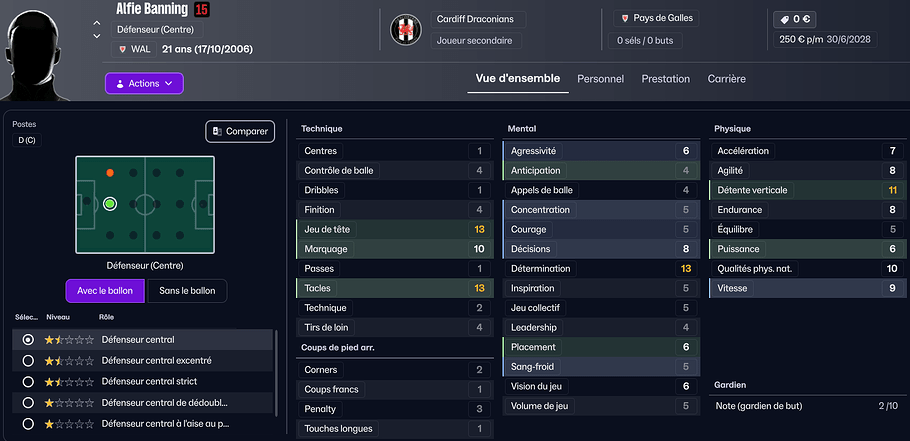
Task: Click the red squad number 15 badge
Action: click(x=201, y=9)
